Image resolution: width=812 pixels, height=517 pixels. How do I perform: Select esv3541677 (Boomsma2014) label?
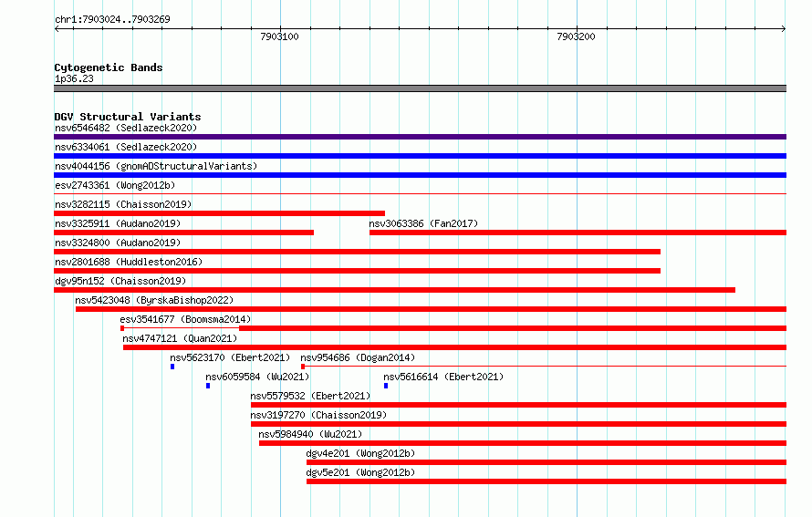pos(185,319)
